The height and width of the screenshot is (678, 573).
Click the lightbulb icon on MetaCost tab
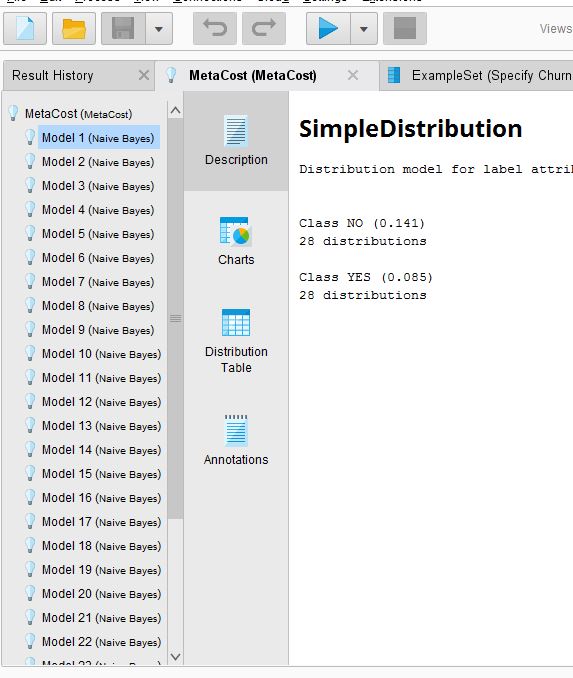click(x=171, y=75)
